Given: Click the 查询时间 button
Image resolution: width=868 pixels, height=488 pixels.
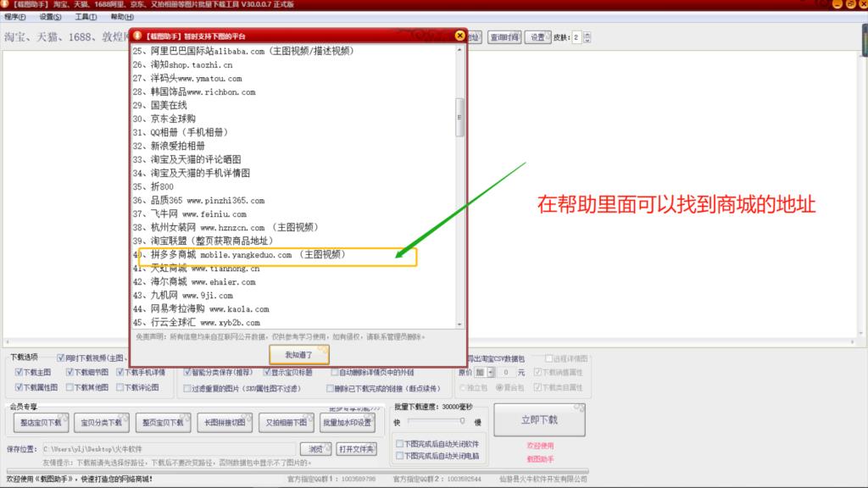Looking at the screenshot, I should pos(504,37).
